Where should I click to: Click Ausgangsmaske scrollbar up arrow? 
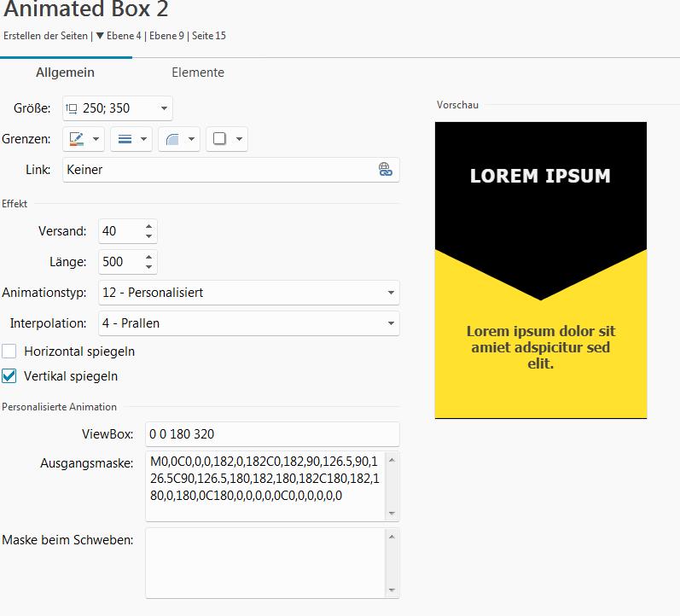pos(392,460)
